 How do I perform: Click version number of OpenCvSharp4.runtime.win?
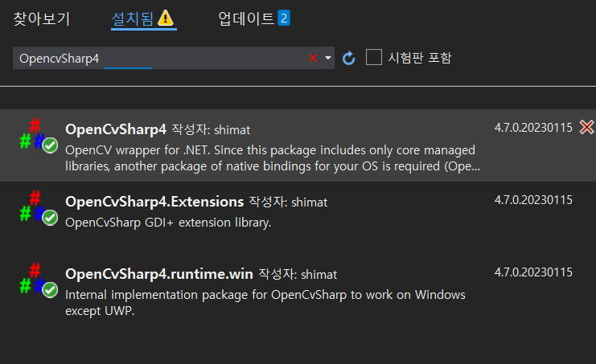[x=533, y=272]
